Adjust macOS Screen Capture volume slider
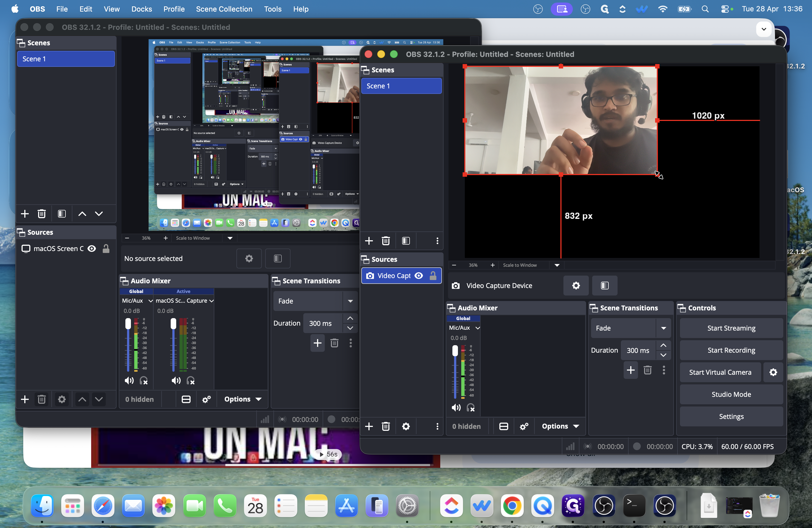The height and width of the screenshot is (528, 812). 173,324
